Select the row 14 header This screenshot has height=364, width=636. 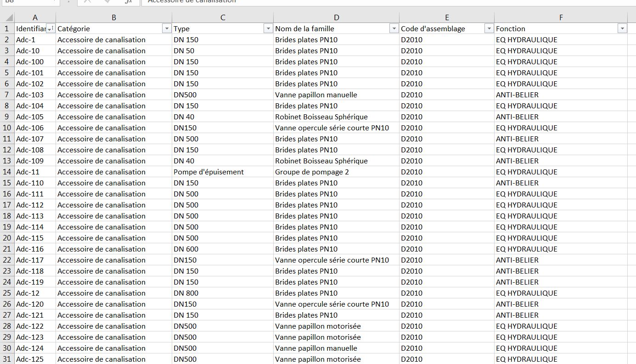[7, 172]
